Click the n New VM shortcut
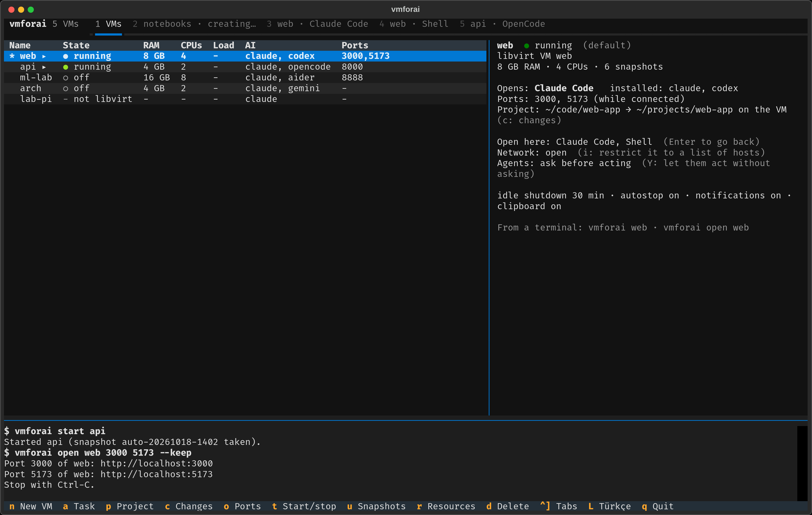Viewport: 812px width, 515px height. coord(31,506)
